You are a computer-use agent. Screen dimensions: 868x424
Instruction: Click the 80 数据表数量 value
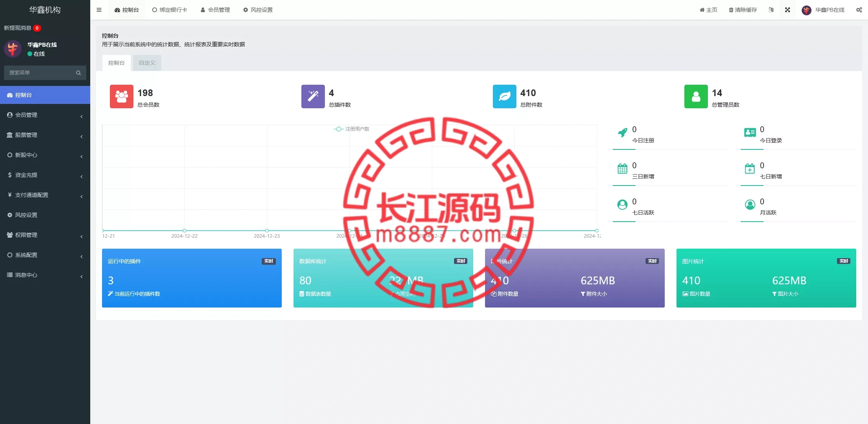tap(305, 281)
